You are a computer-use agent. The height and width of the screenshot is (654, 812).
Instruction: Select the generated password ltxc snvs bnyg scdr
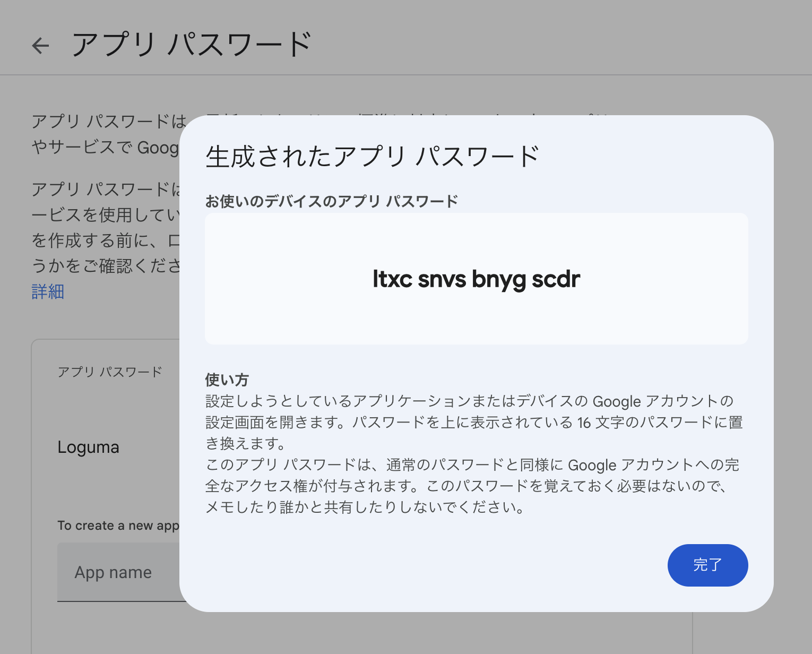pyautogui.click(x=476, y=278)
